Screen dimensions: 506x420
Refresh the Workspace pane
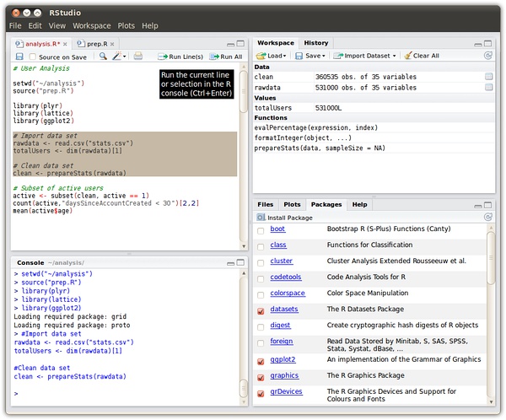488,56
